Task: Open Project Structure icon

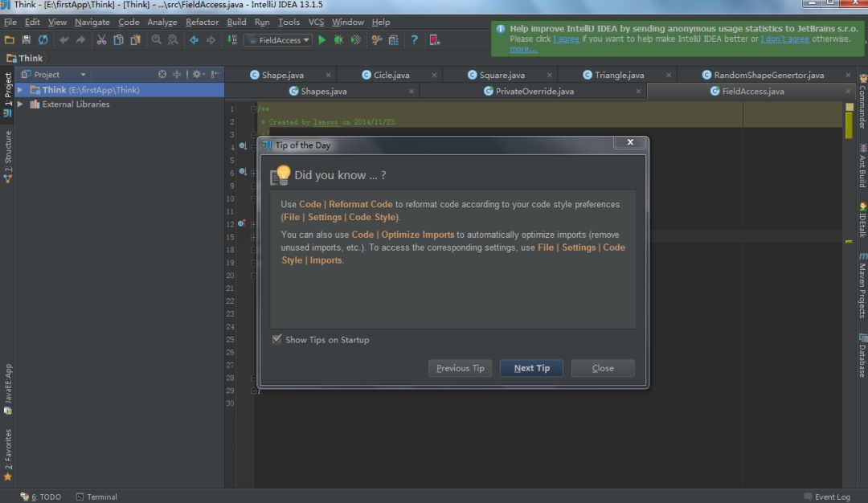Action: pos(394,40)
